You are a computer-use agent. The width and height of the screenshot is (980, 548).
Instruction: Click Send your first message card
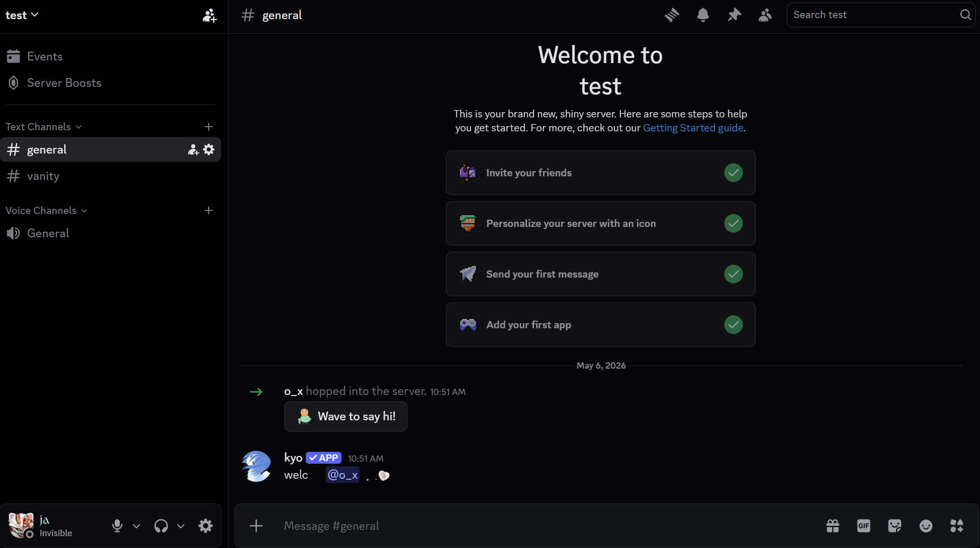click(600, 274)
